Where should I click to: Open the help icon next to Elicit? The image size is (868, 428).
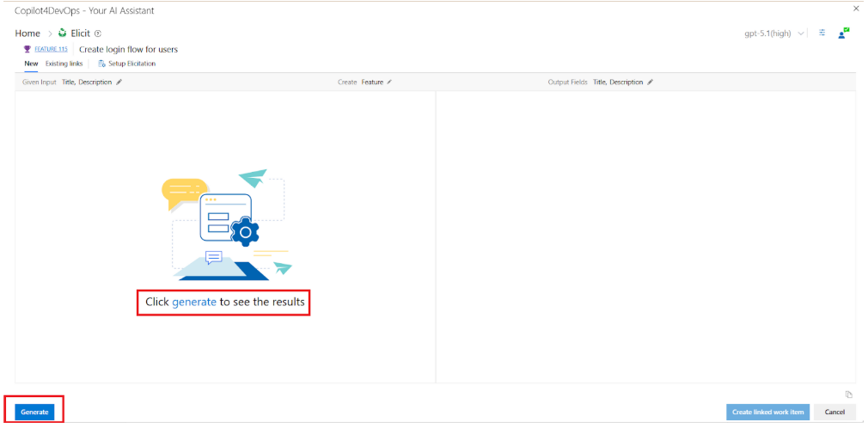98,34
